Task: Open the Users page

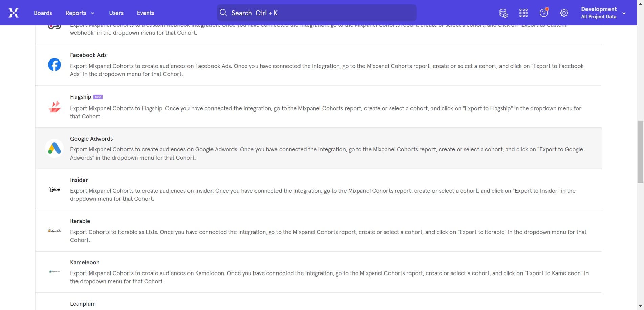Action: pos(116,13)
